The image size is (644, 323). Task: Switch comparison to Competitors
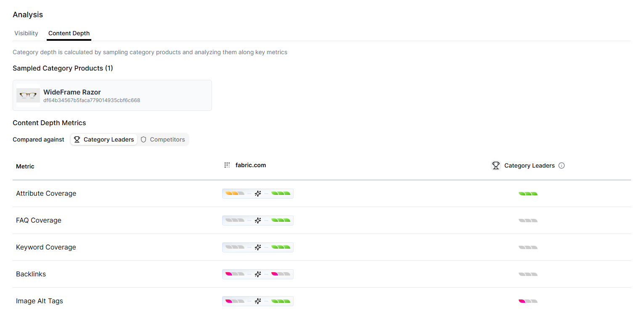163,139
